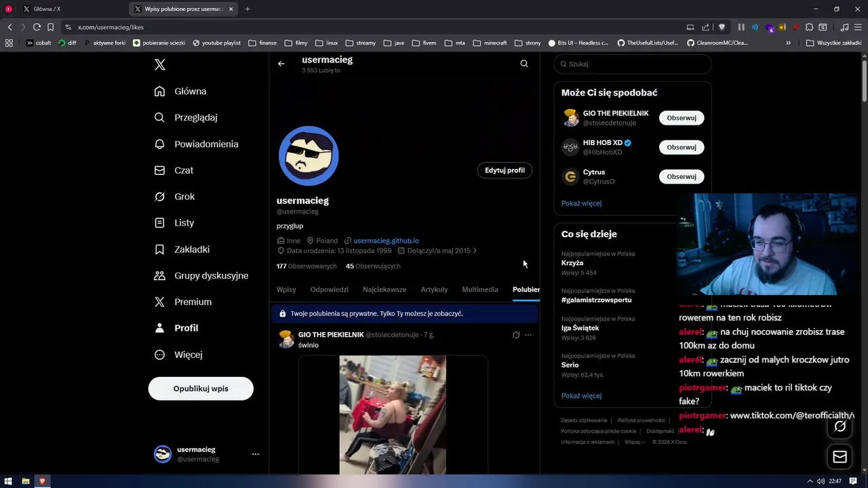The image size is (868, 488).
Task: Open the Extensions puzzle icon
Action: [809, 27]
